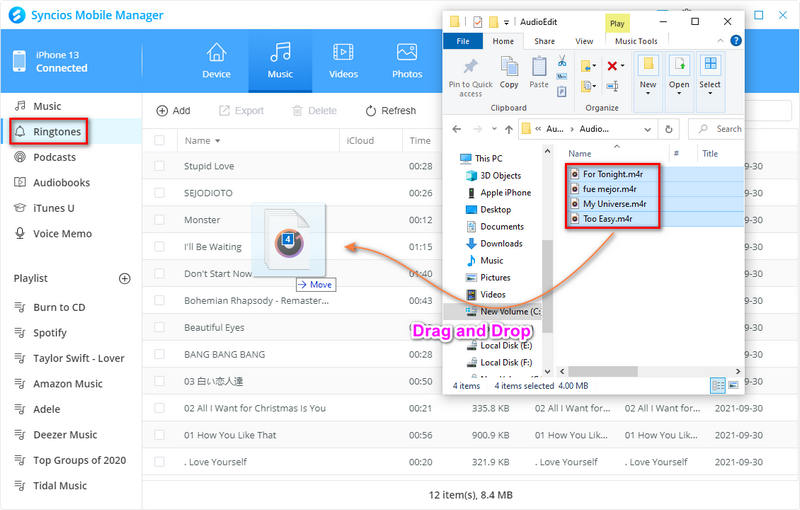Open the Podcasts category
The height and width of the screenshot is (510, 800).
point(54,157)
